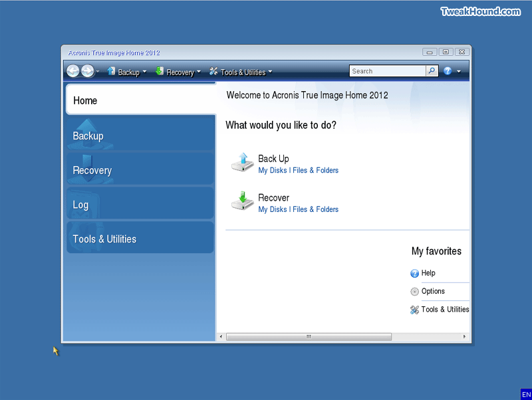Open Help via the toolbar question mark icon
Image resolution: width=532 pixels, height=400 pixels.
(448, 71)
